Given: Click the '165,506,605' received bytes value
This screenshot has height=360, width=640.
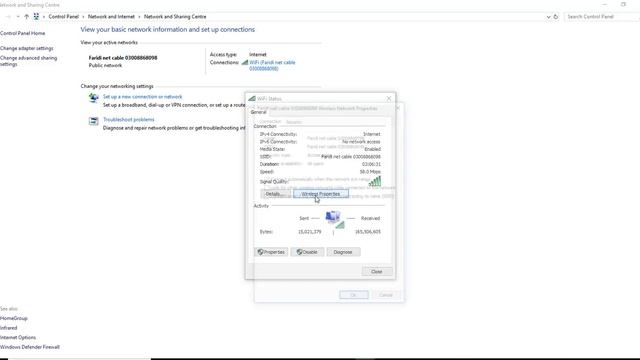Looking at the screenshot, I should [368, 232].
